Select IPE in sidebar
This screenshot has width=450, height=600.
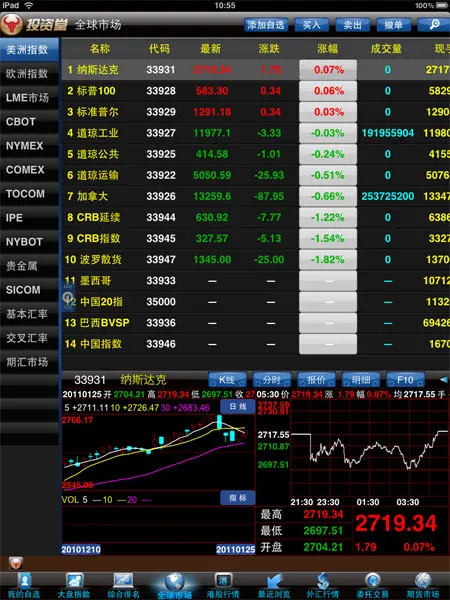coord(29,218)
